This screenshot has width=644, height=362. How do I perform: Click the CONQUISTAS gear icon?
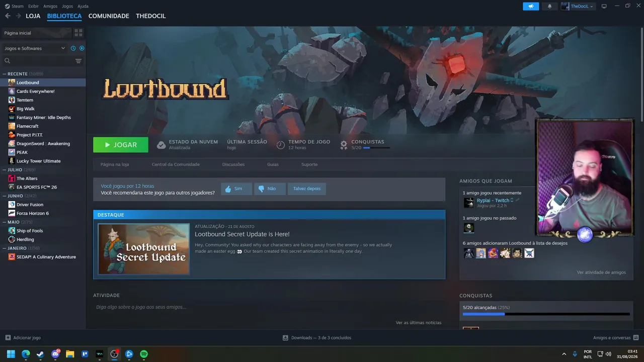[x=344, y=145]
